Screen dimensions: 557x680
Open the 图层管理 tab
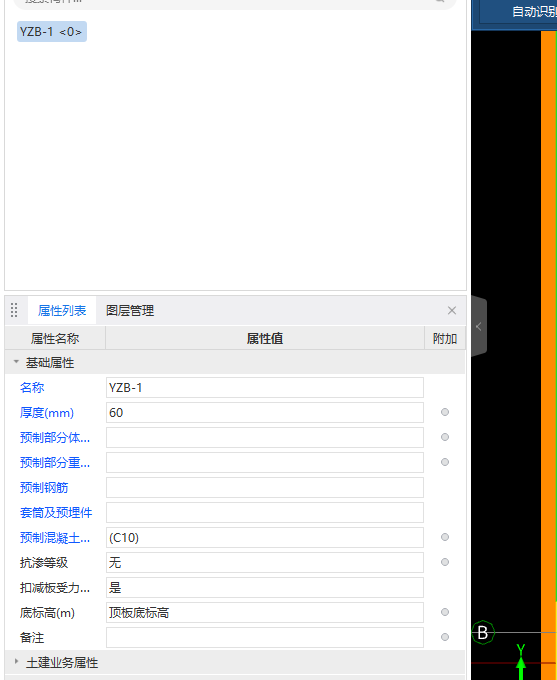130,311
